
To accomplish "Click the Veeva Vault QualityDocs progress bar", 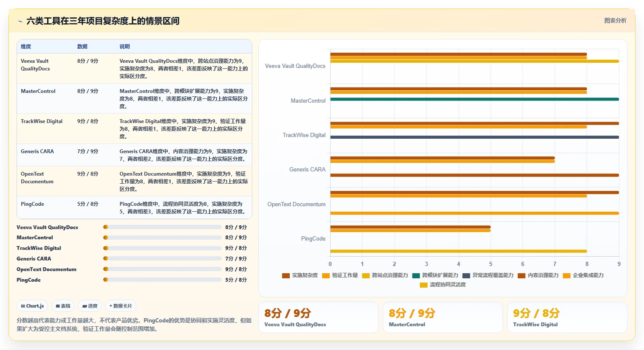I will [x=162, y=227].
